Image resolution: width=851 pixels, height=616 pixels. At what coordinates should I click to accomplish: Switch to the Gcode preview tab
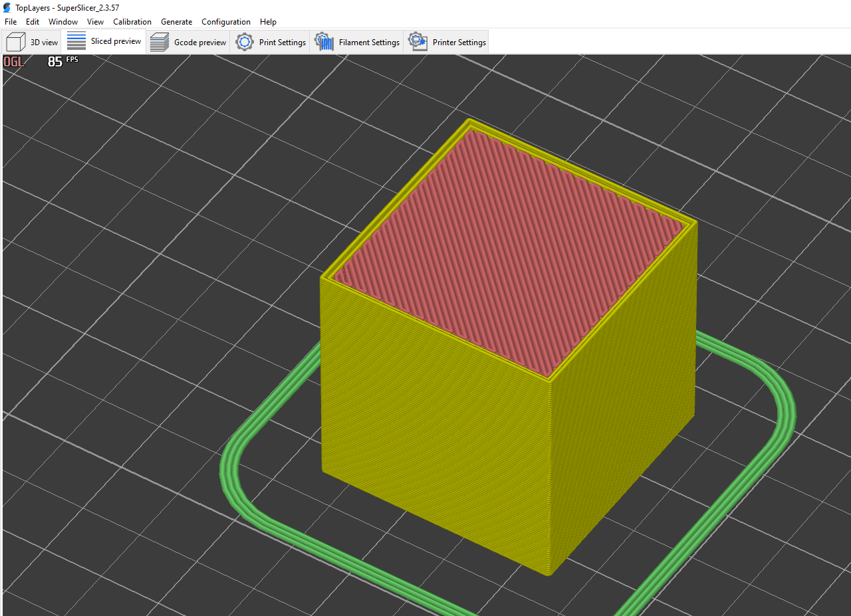pos(188,42)
